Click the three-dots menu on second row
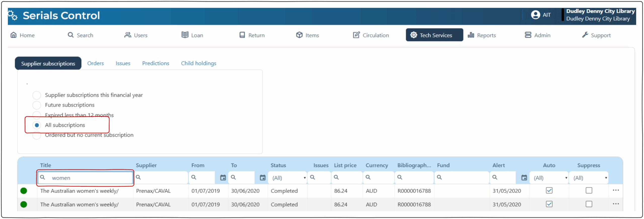 [615, 204]
